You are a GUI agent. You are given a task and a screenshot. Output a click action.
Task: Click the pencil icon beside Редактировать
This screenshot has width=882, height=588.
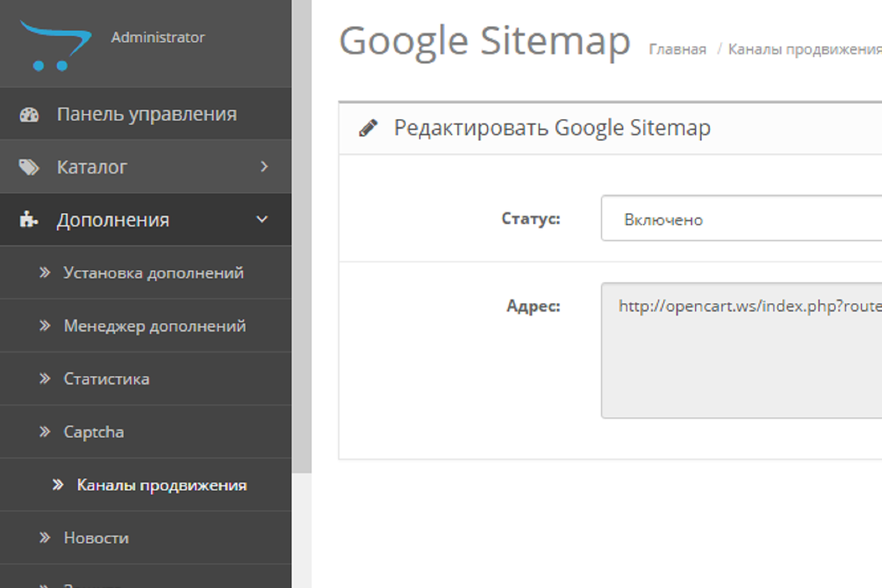(x=368, y=128)
